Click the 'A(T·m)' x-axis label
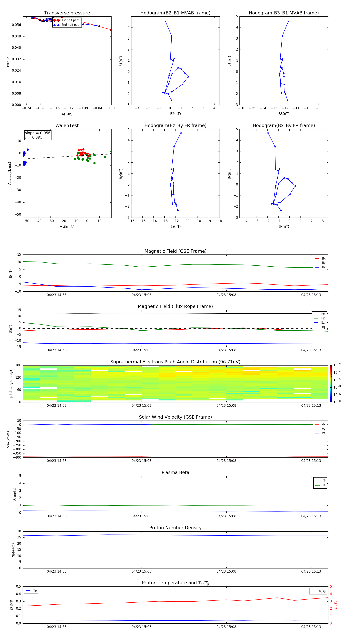Screen dimensions: 351x644 tap(67, 114)
